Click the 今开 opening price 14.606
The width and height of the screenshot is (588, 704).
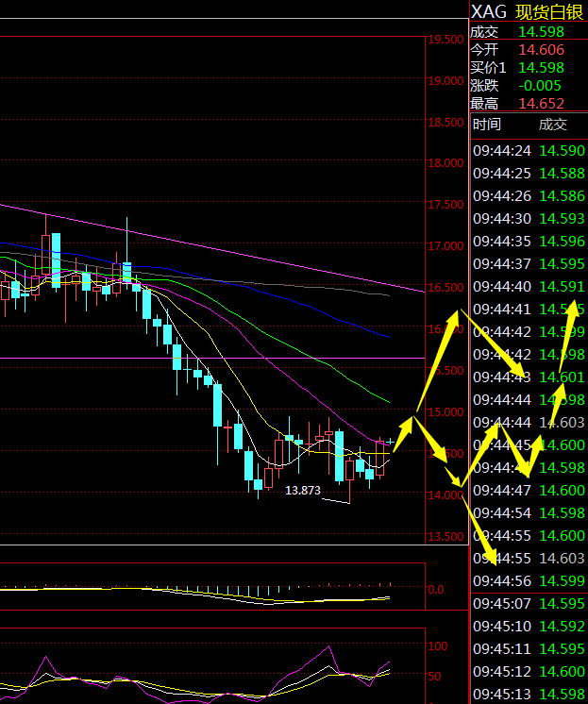pyautogui.click(x=541, y=50)
